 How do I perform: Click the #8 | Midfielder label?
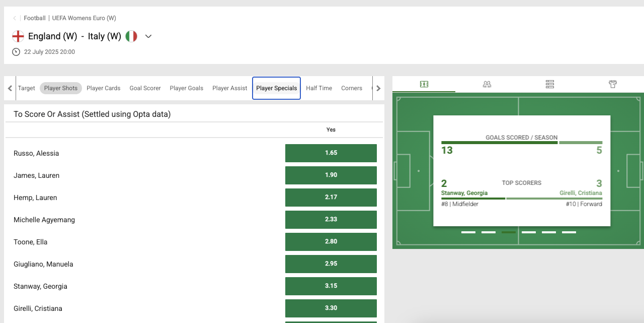[x=460, y=204]
